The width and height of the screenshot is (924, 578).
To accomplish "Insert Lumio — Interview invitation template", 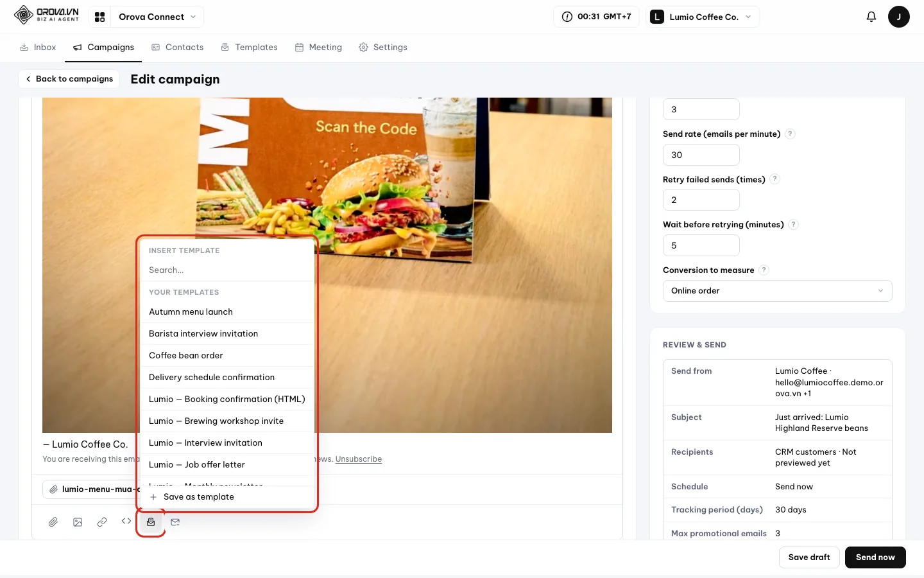I will coord(227,443).
